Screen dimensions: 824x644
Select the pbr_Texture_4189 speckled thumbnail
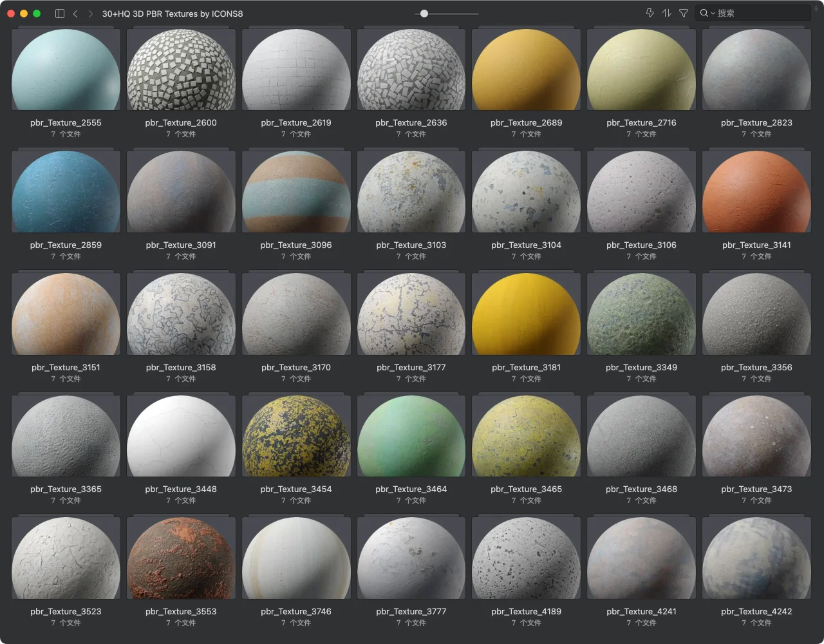[x=526, y=558]
